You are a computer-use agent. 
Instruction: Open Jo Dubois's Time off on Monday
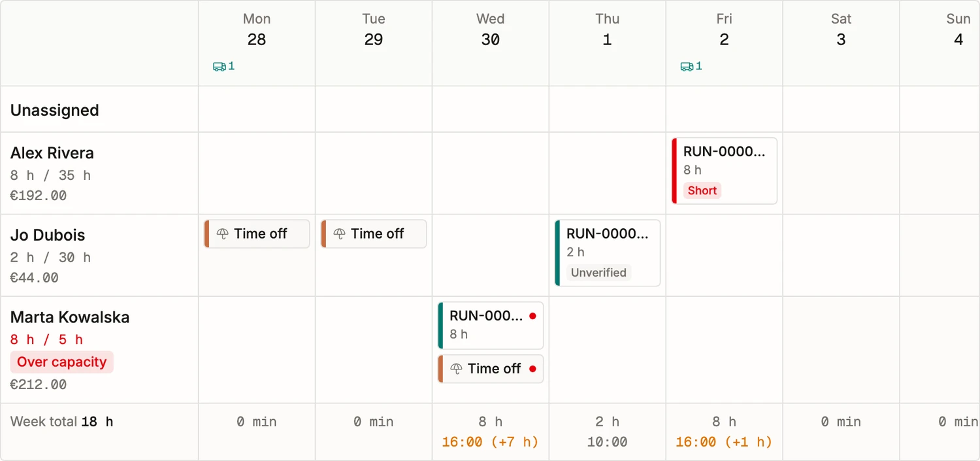click(x=257, y=234)
